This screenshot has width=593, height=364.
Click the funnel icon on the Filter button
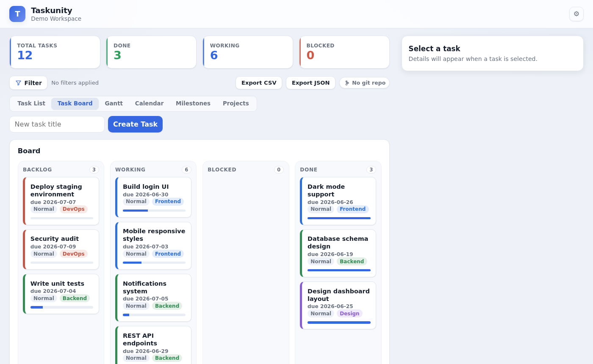pyautogui.click(x=18, y=83)
